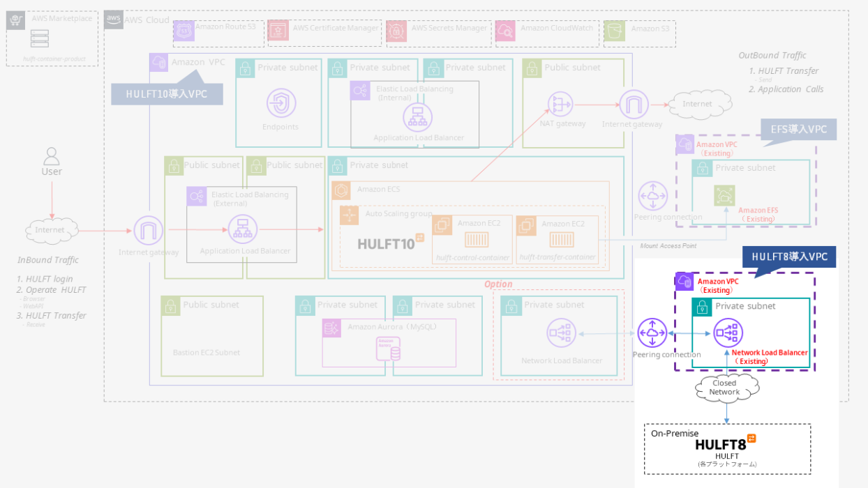Screen dimensions: 868x488
Task: Select the Network Load Balancer icon in Option box
Action: tap(562, 334)
